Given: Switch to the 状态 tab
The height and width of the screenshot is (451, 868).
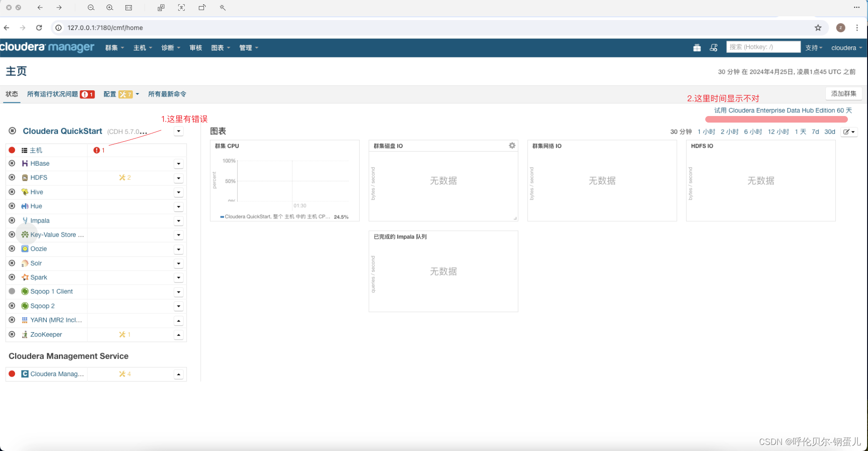Looking at the screenshot, I should coord(12,94).
